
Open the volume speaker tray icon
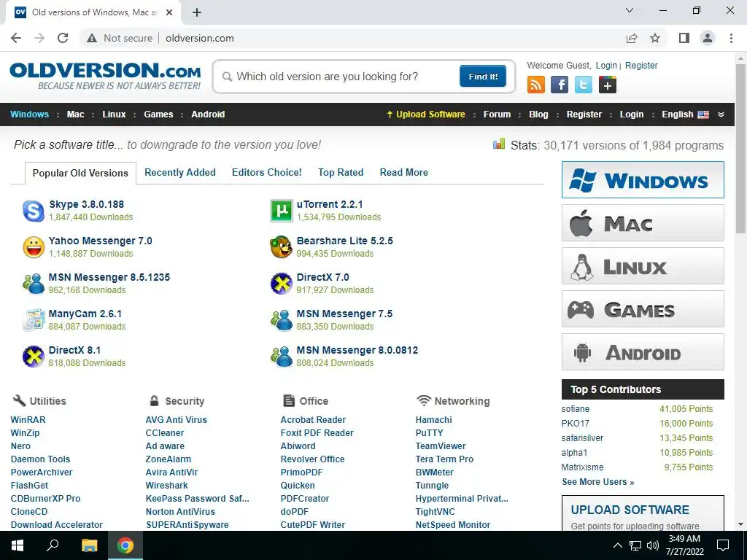tap(653, 545)
